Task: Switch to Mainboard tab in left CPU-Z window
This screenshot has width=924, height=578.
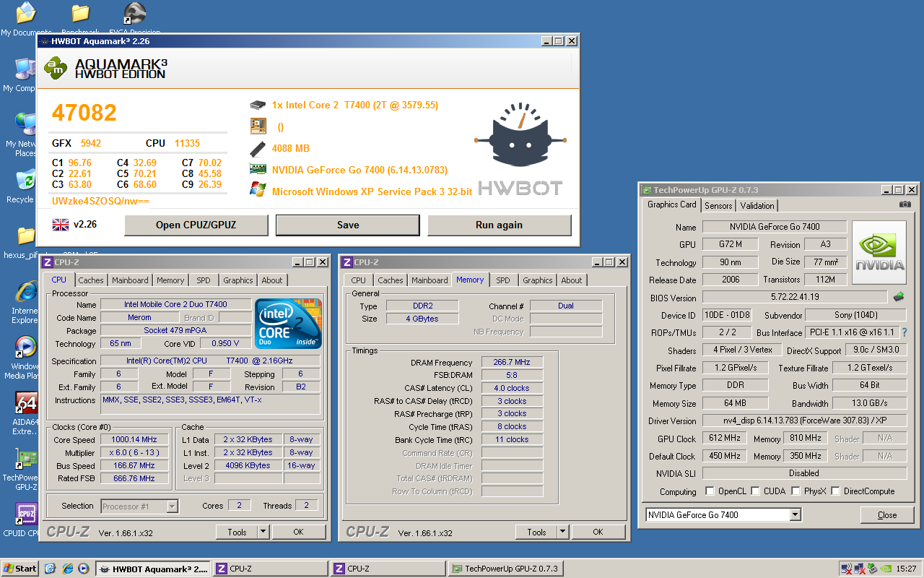Action: [130, 280]
